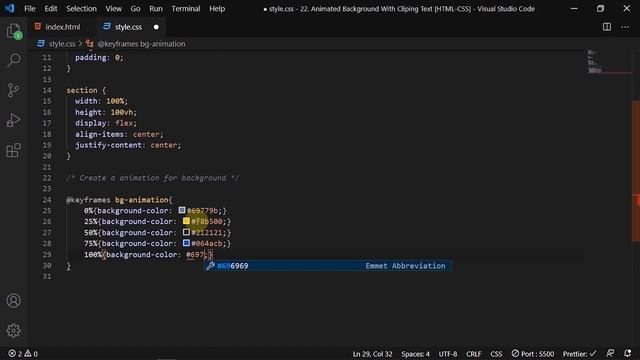Image resolution: width=640 pixels, height=360 pixels.
Task: Open the Edit menu
Action: pyautogui.click(x=51, y=9)
